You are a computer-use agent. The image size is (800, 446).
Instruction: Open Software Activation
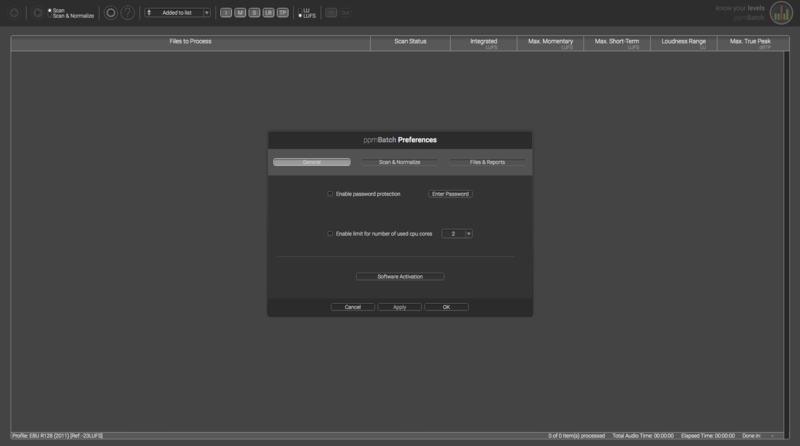(400, 277)
